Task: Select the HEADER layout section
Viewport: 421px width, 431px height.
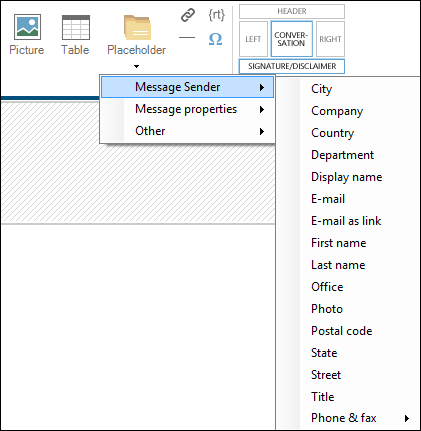Action: [x=292, y=11]
